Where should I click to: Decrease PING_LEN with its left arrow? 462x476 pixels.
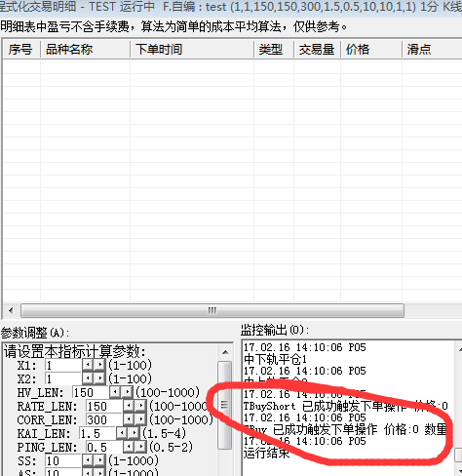(129, 447)
